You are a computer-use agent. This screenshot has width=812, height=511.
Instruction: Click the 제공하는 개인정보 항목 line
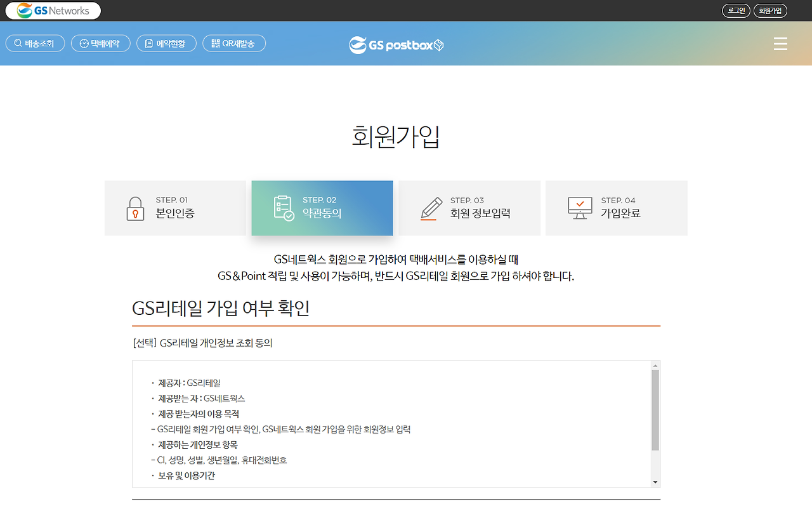pos(194,445)
